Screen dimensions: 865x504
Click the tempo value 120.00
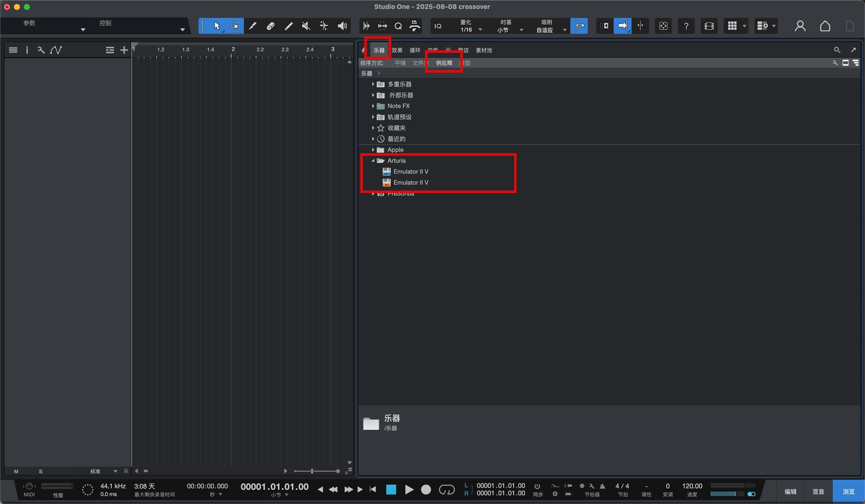[x=692, y=486]
